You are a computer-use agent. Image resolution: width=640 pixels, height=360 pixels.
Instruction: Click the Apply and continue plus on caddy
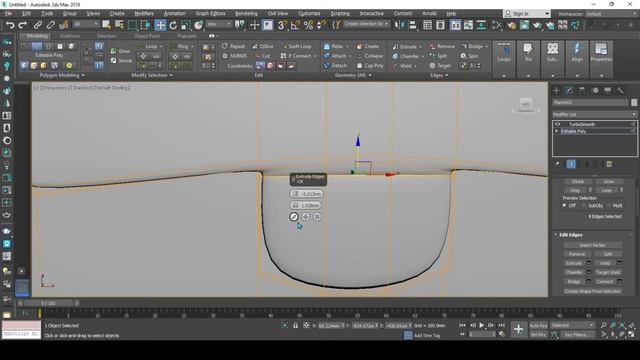point(306,217)
